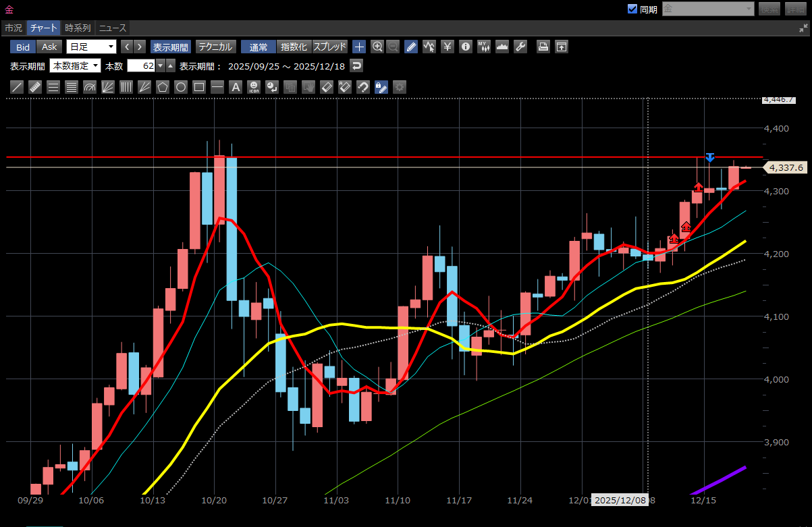Open the ニュース tab

point(112,28)
